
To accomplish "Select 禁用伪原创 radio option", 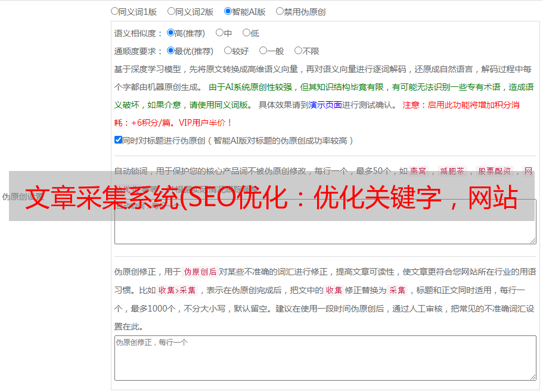I will (280, 11).
